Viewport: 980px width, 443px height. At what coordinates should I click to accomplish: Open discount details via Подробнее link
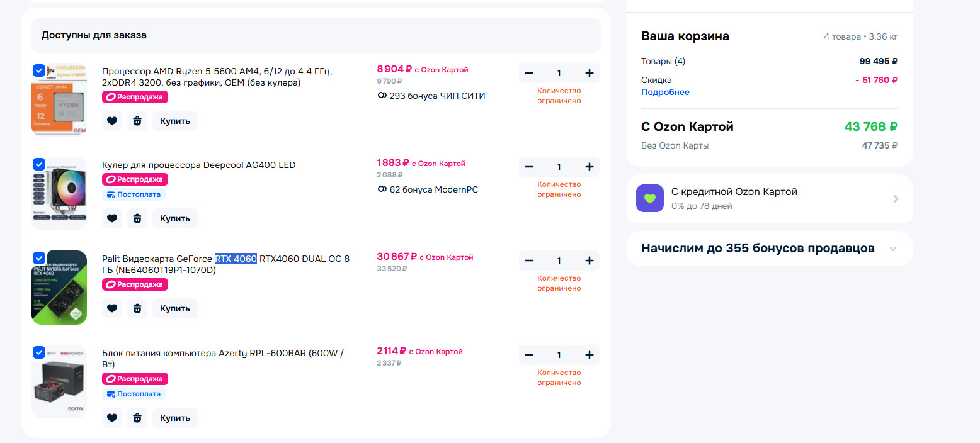point(665,92)
